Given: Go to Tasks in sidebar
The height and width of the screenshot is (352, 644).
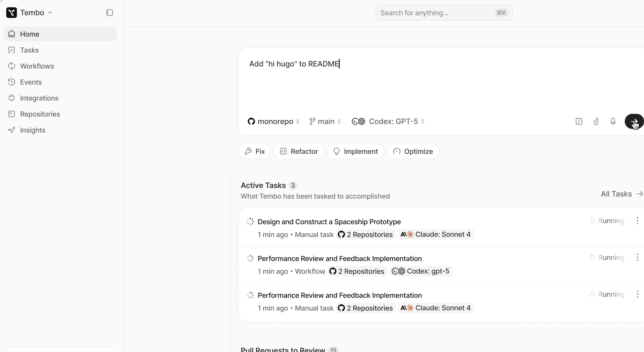Looking at the screenshot, I should 30,50.
